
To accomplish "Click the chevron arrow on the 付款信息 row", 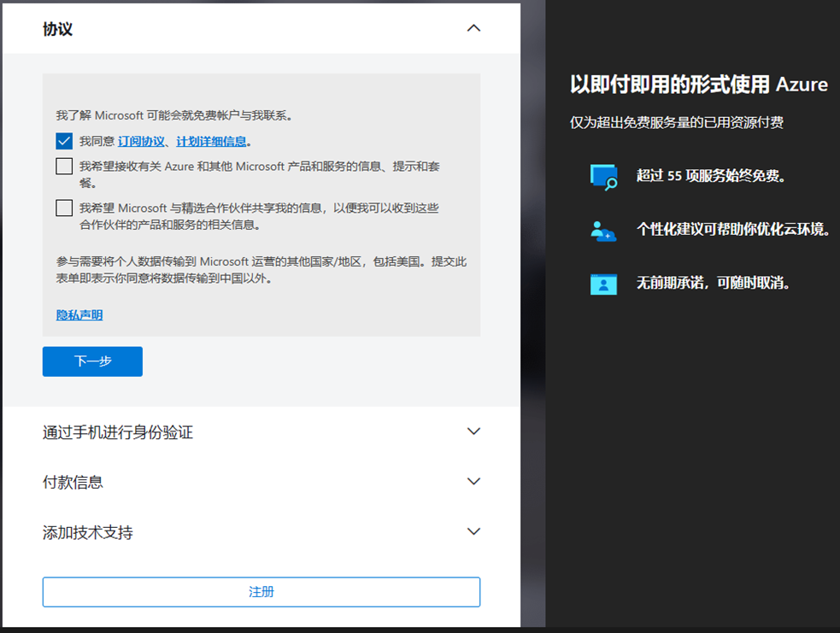I will pyautogui.click(x=473, y=481).
